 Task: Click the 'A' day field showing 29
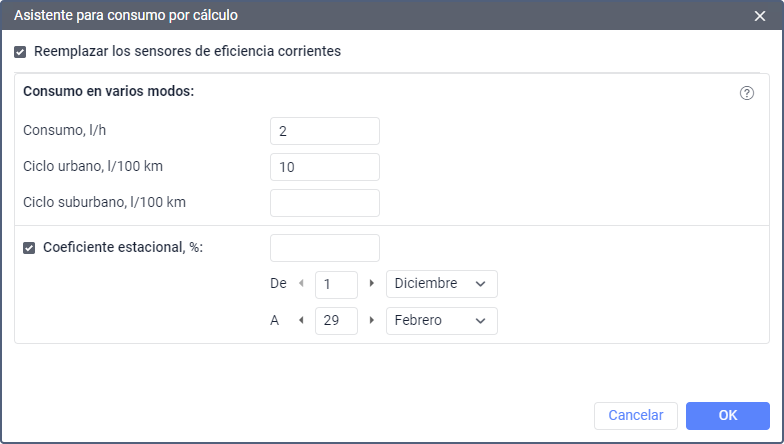336,321
